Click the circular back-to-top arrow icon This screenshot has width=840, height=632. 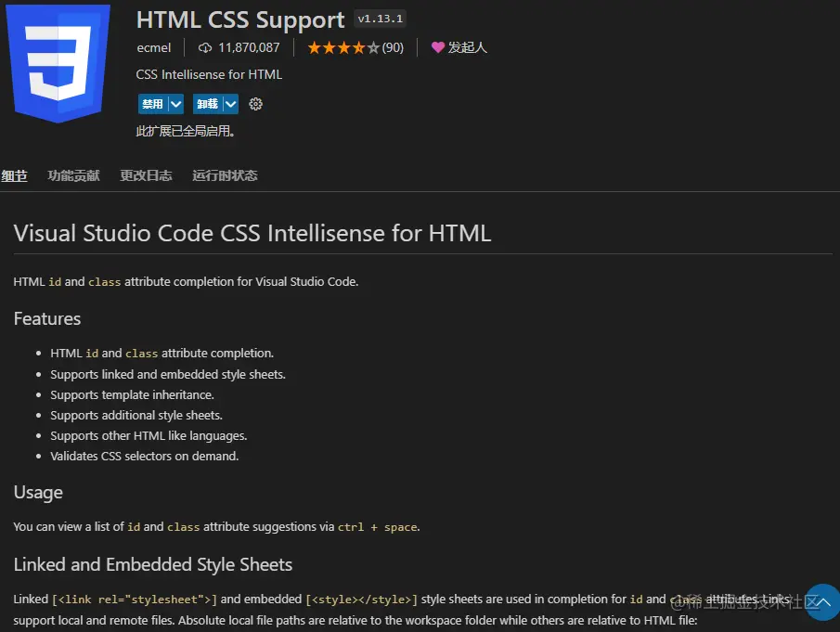822,603
